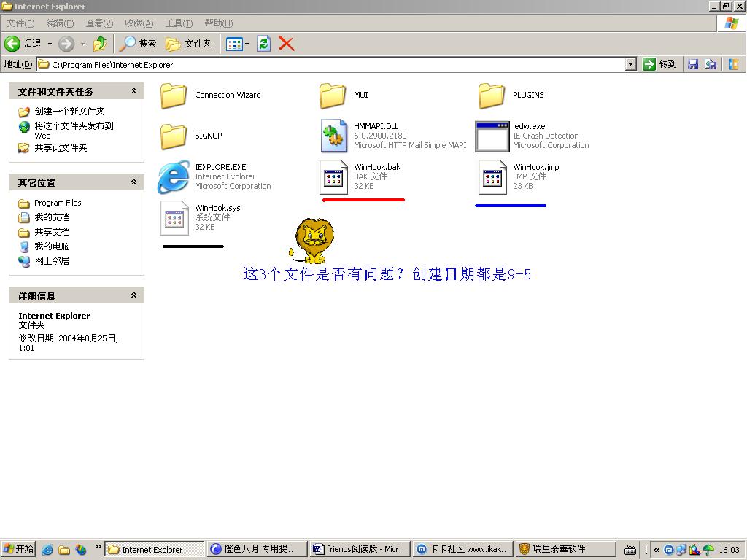
Task: Switch to the ikaka community taskbar button
Action: click(463, 550)
